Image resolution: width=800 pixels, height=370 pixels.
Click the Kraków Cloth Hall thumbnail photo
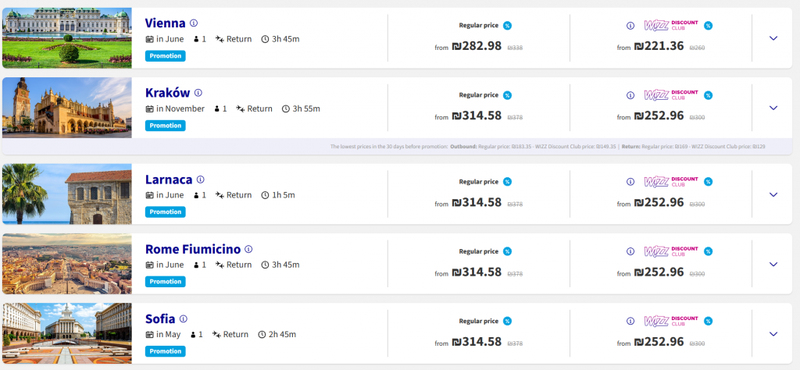pos(67,108)
